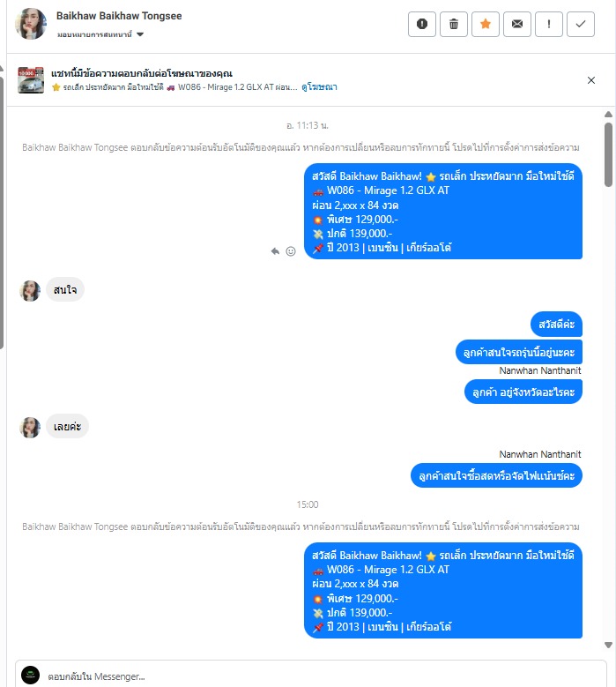Select customer avatar beside the สนใจ message
The image size is (616, 687).
30,291
